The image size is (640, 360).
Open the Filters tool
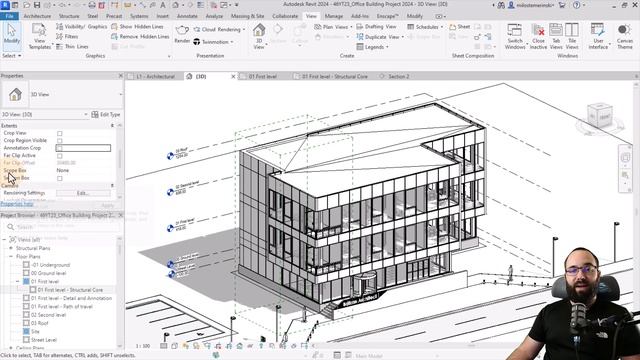67,37
